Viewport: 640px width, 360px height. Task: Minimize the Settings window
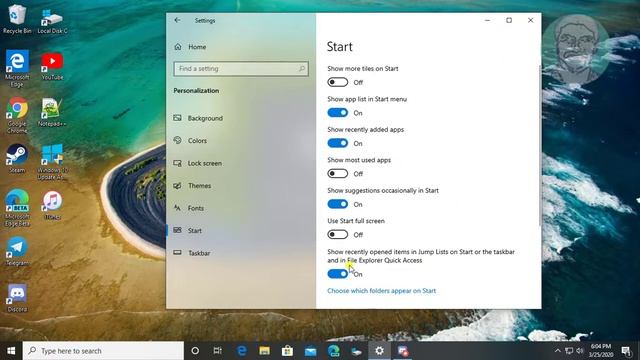pyautogui.click(x=487, y=20)
